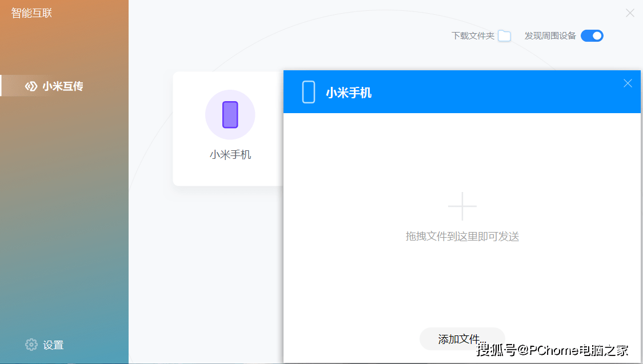This screenshot has width=643, height=364.
Task: Toggle off 发现周围设备 switch
Action: click(x=592, y=36)
